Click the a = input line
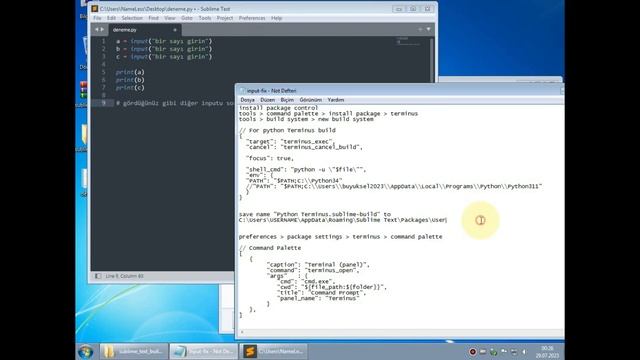 coord(164,41)
